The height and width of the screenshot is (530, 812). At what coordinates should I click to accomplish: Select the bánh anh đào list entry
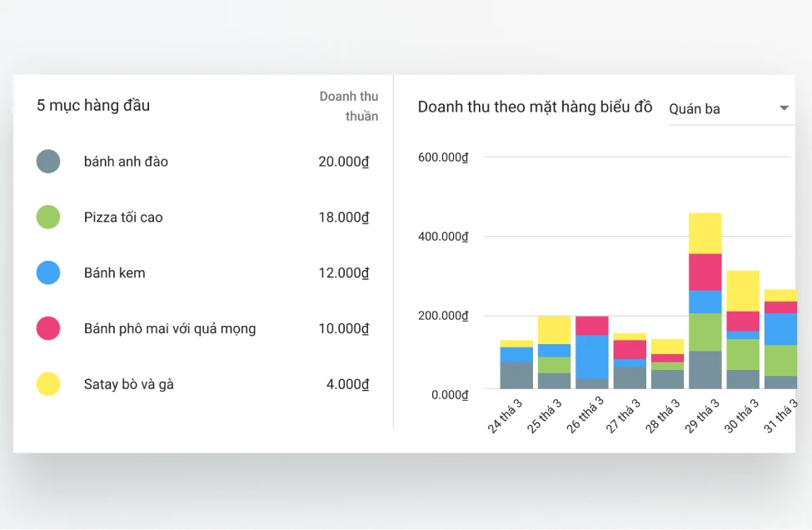125,162
